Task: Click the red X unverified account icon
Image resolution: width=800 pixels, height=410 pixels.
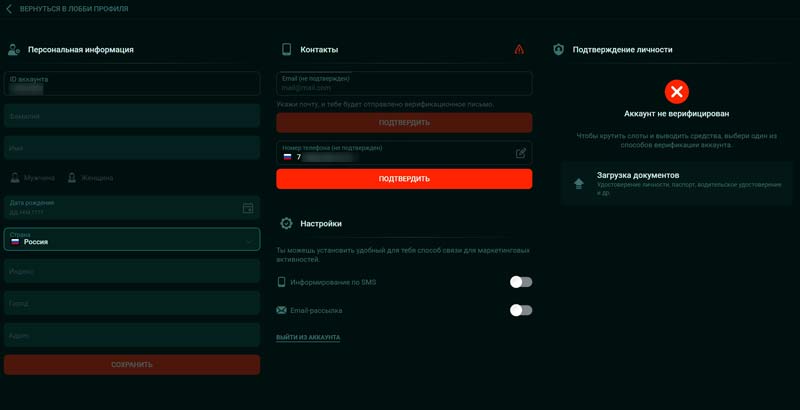Action: click(677, 92)
